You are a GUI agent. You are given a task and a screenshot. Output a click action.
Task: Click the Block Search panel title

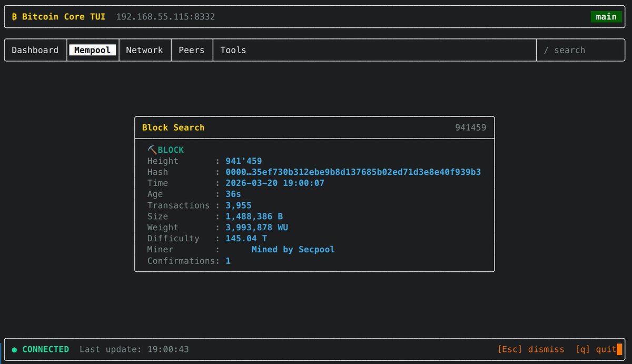click(x=173, y=127)
